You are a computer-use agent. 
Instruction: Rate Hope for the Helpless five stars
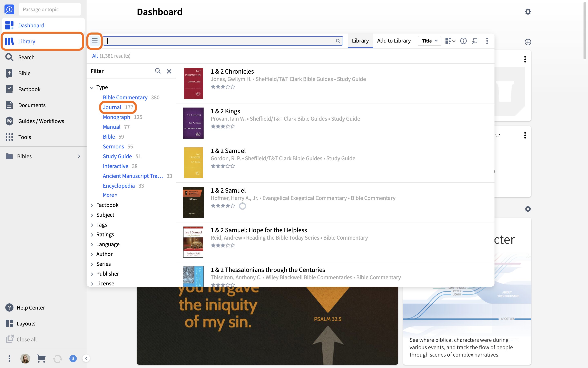click(x=233, y=245)
